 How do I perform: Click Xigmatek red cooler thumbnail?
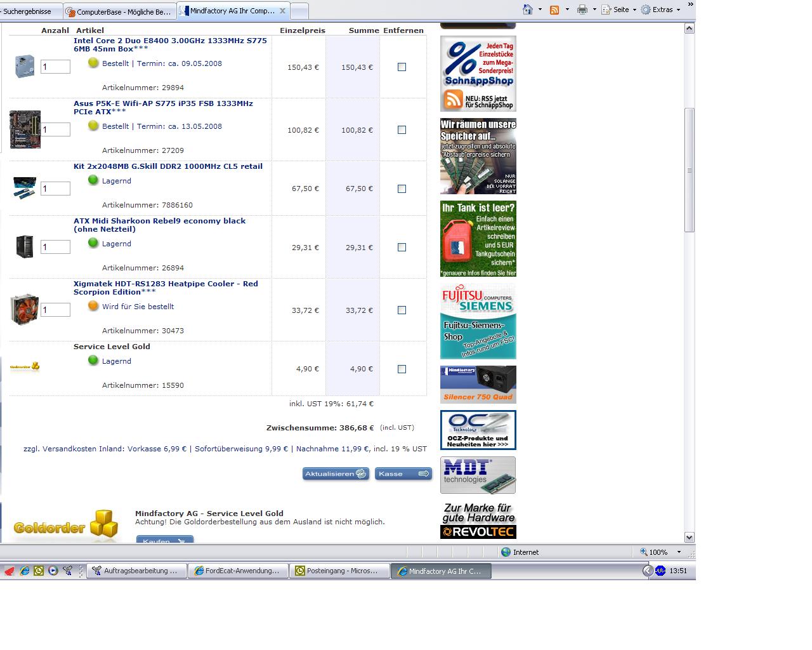25,310
